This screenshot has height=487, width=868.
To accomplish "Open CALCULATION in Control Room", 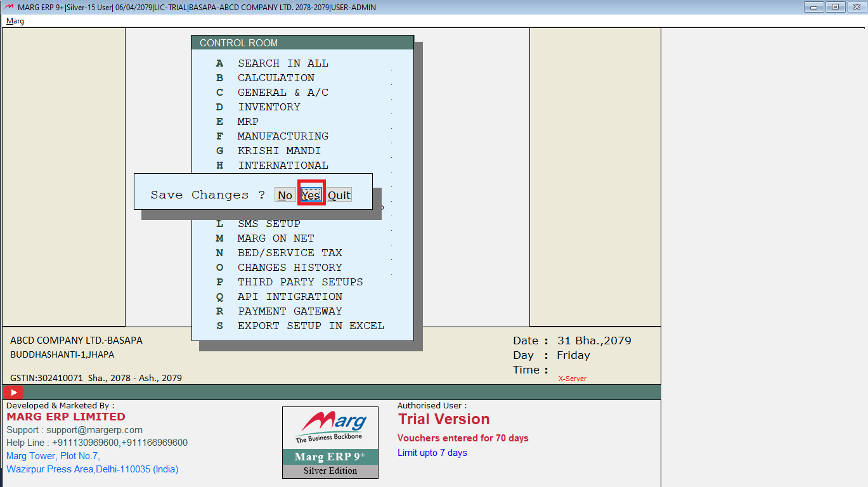I will point(276,78).
